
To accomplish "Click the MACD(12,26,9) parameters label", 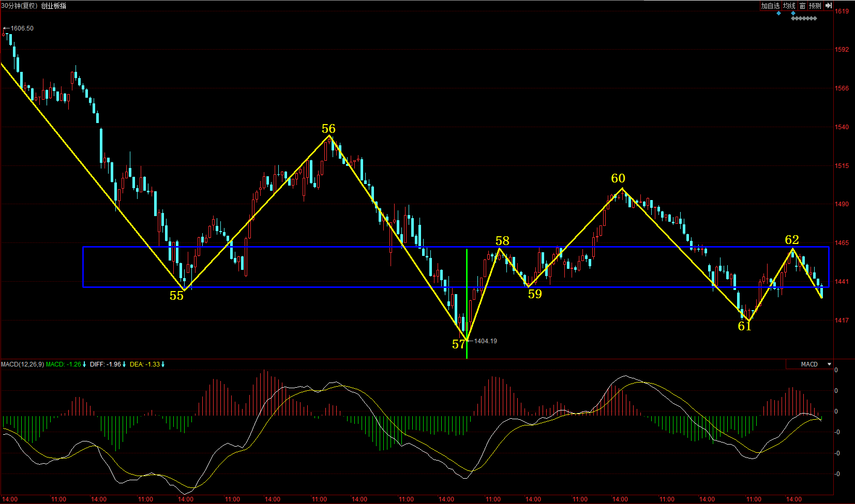I will pyautogui.click(x=22, y=364).
